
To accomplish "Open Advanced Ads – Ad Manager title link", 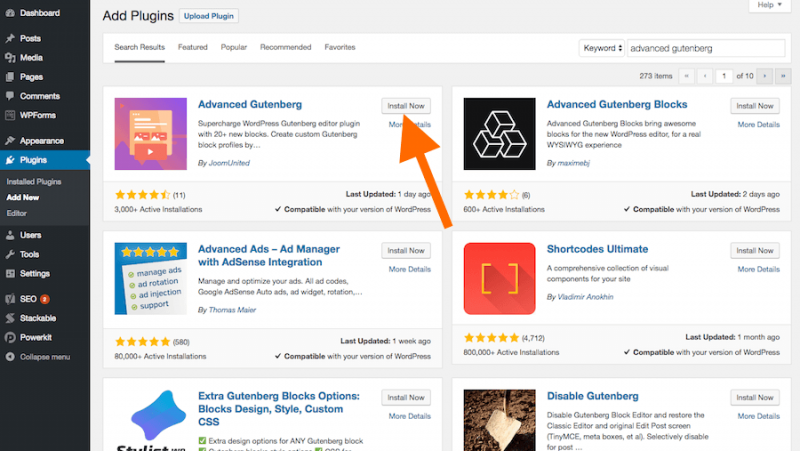I will coord(269,256).
